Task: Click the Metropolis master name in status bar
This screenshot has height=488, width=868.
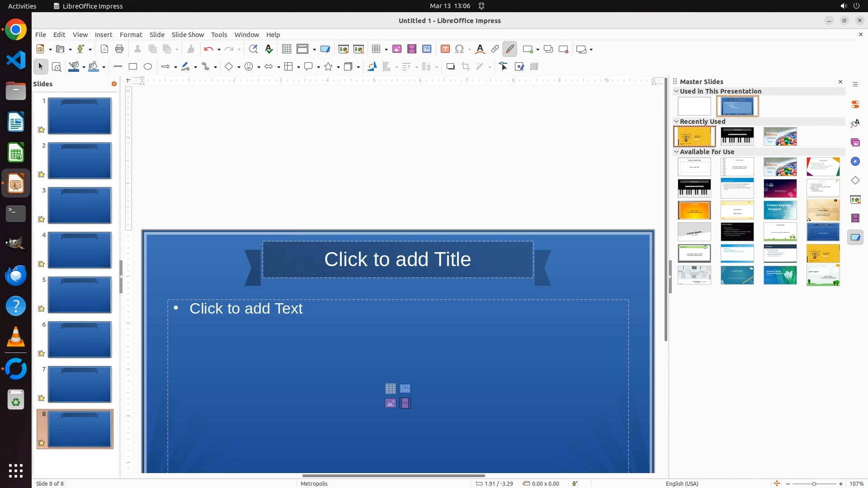Action: [x=314, y=483]
